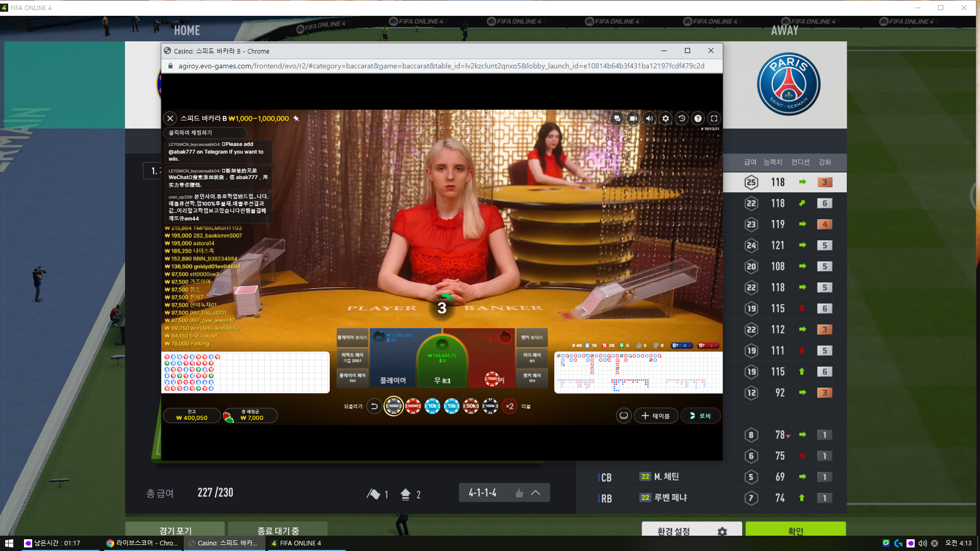Click the chat input field in casino
Viewport: 980px width, 551px height.
(205, 133)
